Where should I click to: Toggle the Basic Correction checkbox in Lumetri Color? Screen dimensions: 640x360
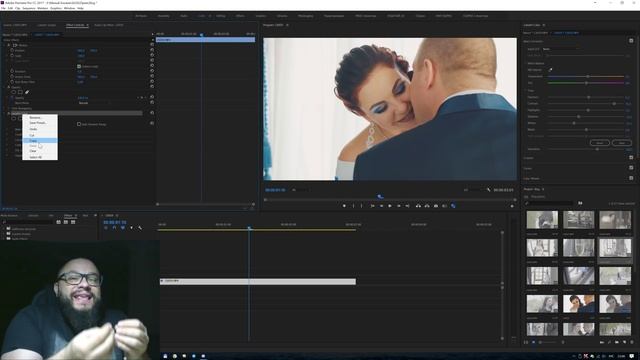coord(631,41)
